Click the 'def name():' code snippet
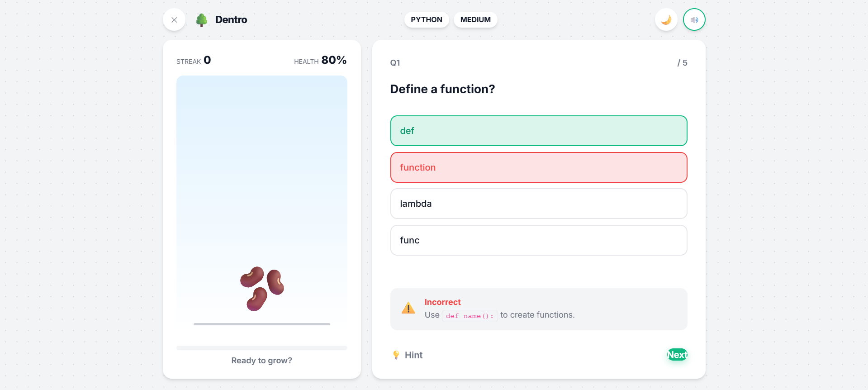 click(x=470, y=316)
